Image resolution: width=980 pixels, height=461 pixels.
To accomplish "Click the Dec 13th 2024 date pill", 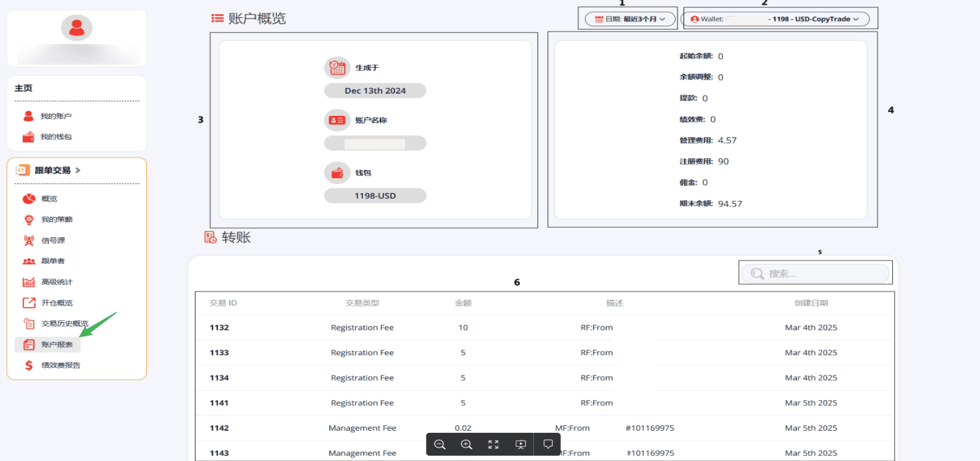I will pos(375,90).
